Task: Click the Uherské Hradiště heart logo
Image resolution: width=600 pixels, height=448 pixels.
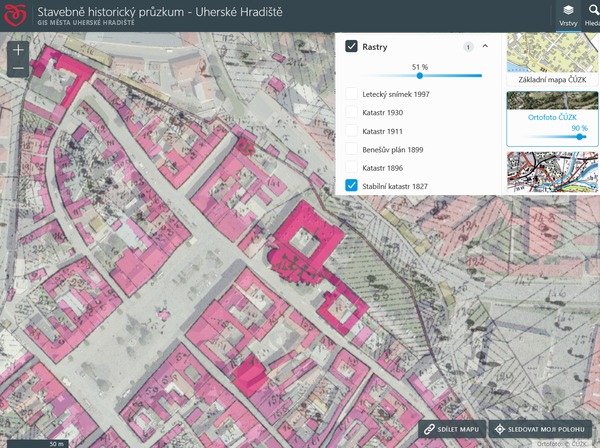Action: [x=15, y=15]
